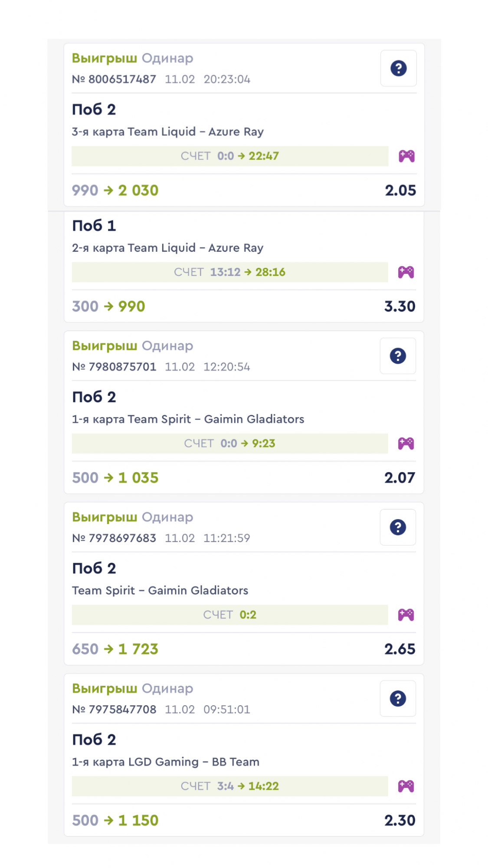Open help for bet № 8006517487
The height and width of the screenshot is (868, 488).
pyautogui.click(x=398, y=68)
